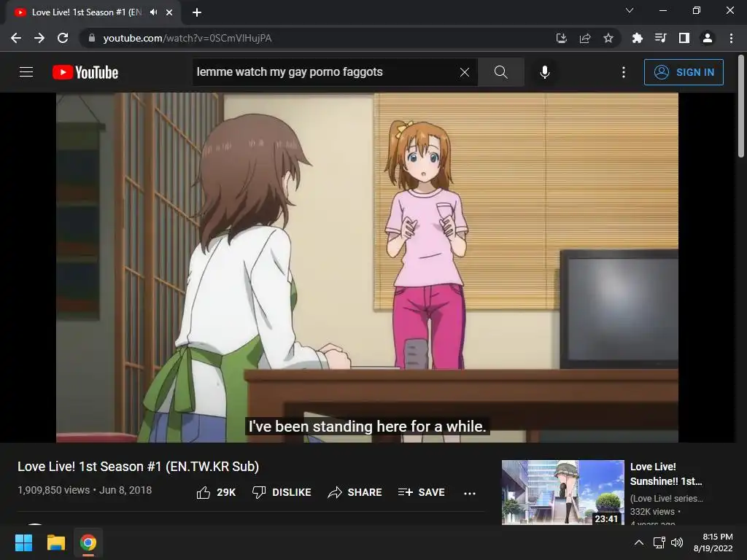Click the YouTube search magnifier button
Screen dimensions: 747x560
point(500,72)
